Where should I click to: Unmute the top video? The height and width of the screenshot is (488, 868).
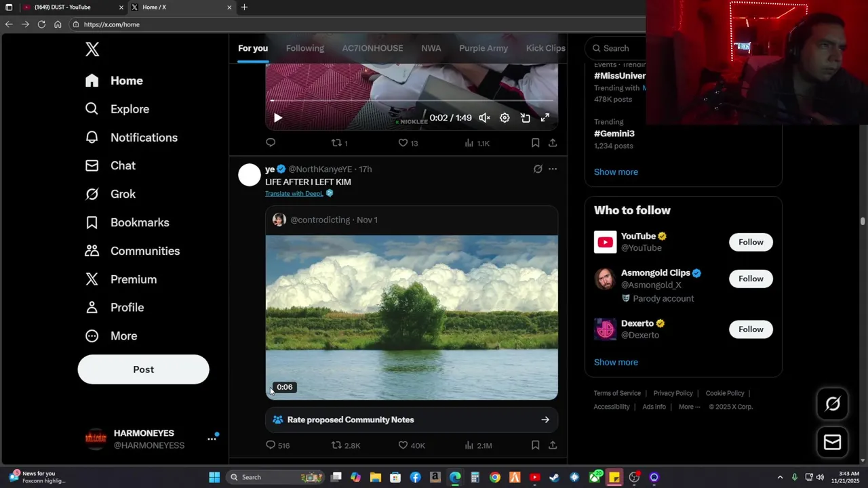(x=484, y=118)
